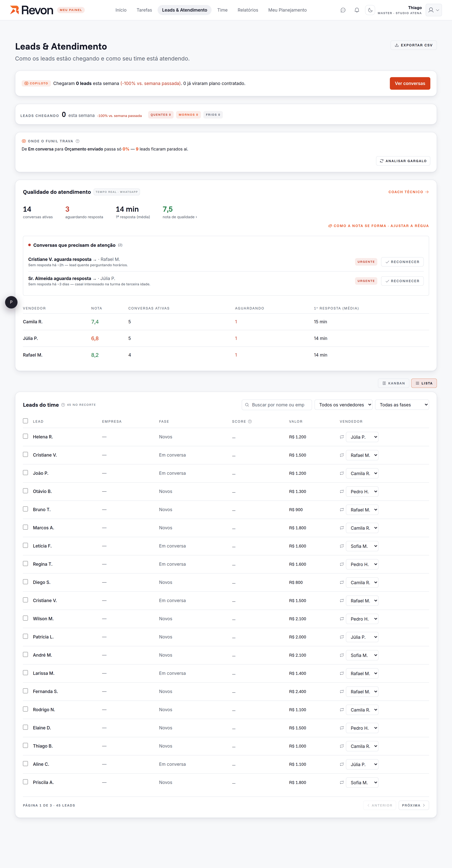
Task: Check the Aline C. lead checkbox
Action: click(25, 764)
